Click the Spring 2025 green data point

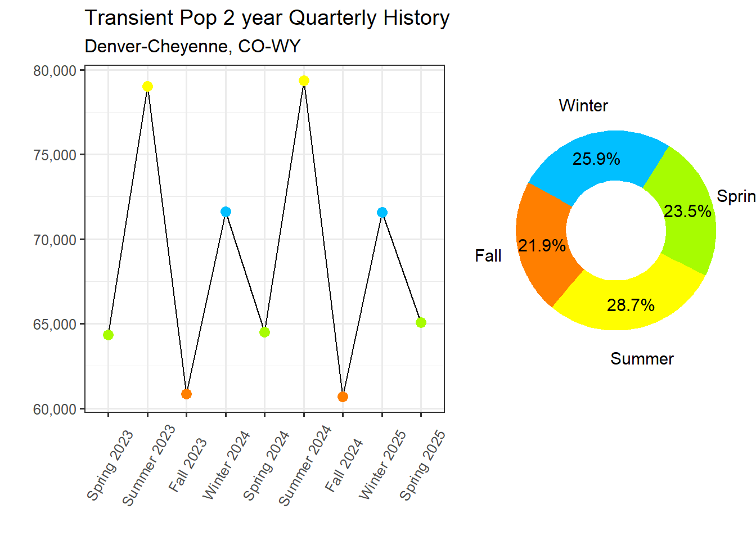click(421, 323)
